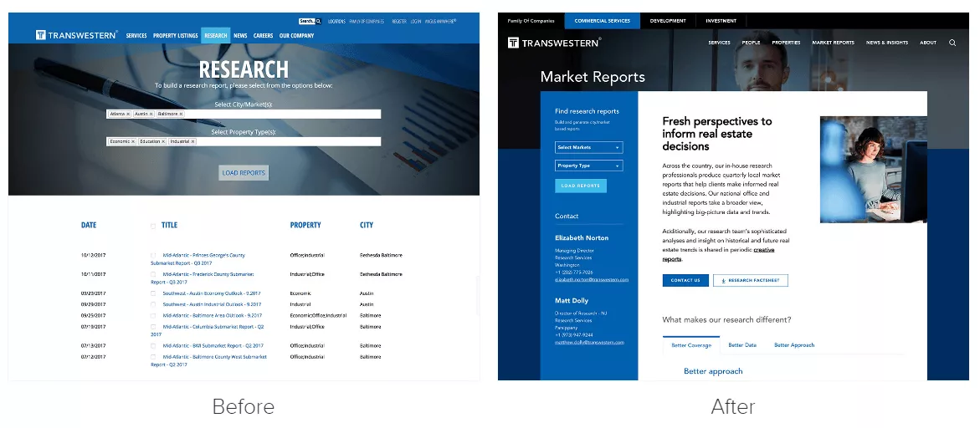Open Property Listings in the Before navigation
This screenshot has height=428, width=980.
point(176,36)
